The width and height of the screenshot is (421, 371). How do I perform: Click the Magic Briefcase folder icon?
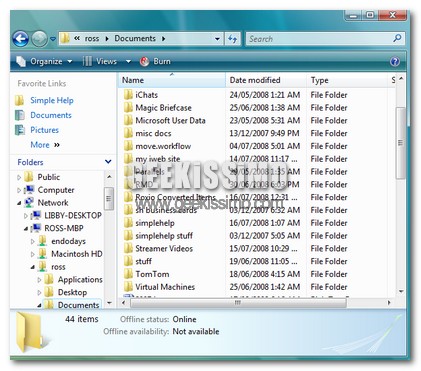point(128,108)
